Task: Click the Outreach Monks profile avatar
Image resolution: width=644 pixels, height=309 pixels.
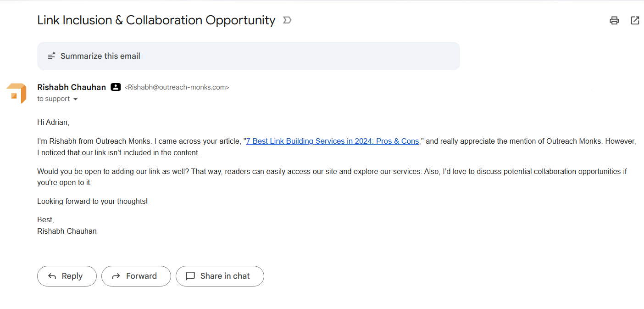Action: 17,92
